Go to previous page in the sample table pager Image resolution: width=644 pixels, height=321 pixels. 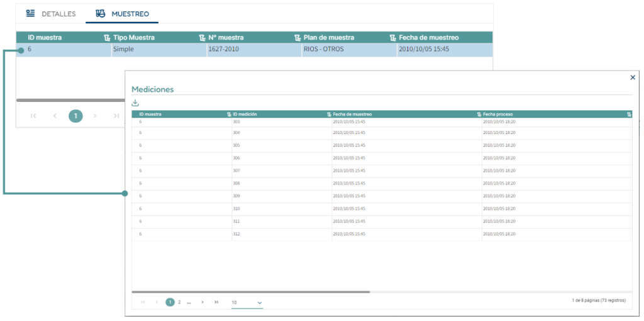(x=55, y=116)
